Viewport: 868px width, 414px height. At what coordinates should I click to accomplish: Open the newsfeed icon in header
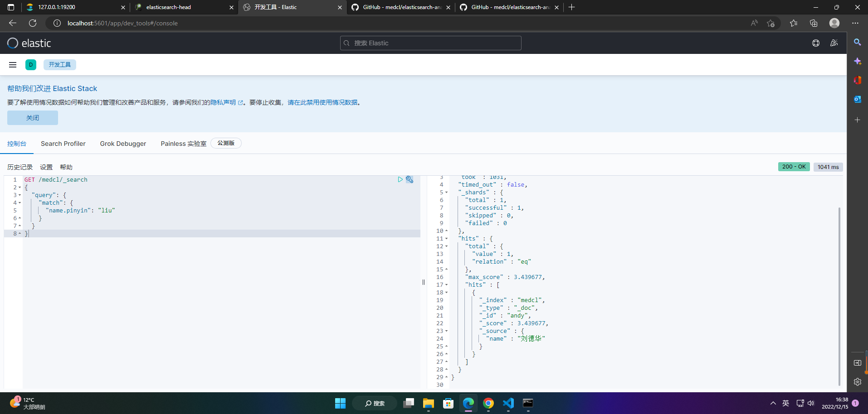point(834,43)
